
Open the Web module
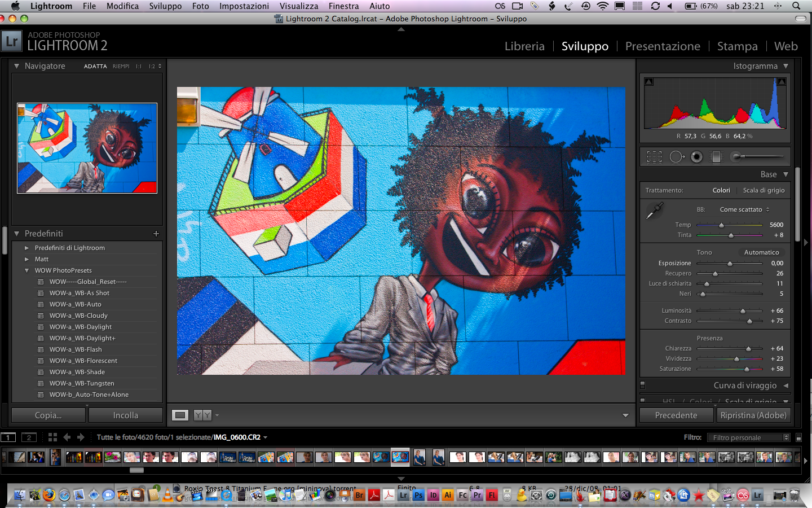click(x=785, y=46)
